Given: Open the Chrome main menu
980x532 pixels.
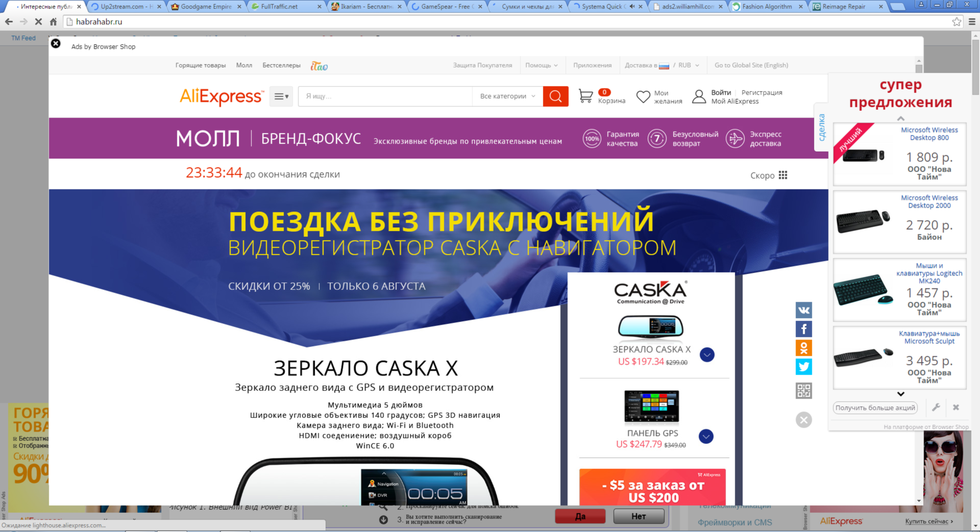Looking at the screenshot, I should pyautogui.click(x=972, y=22).
